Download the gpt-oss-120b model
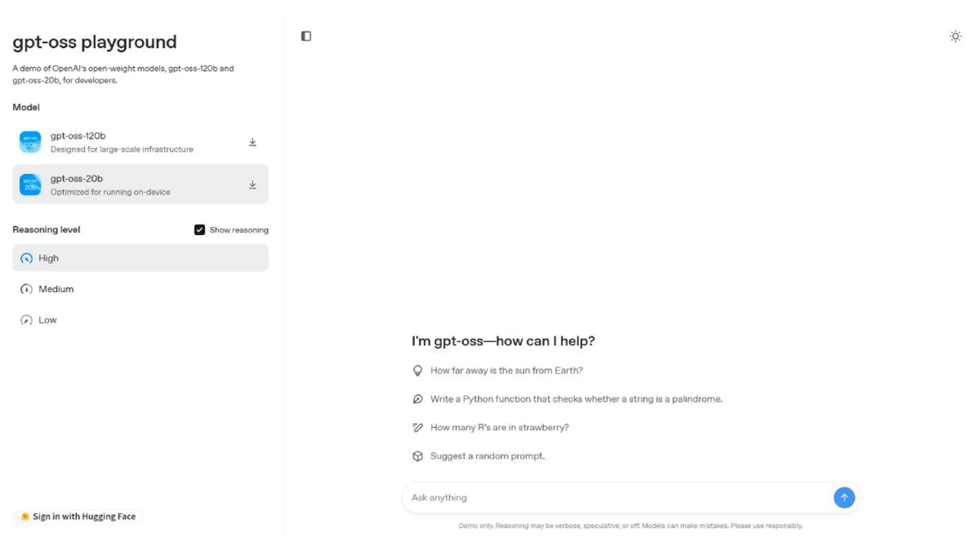This screenshot has height=551, width=980. [x=252, y=142]
